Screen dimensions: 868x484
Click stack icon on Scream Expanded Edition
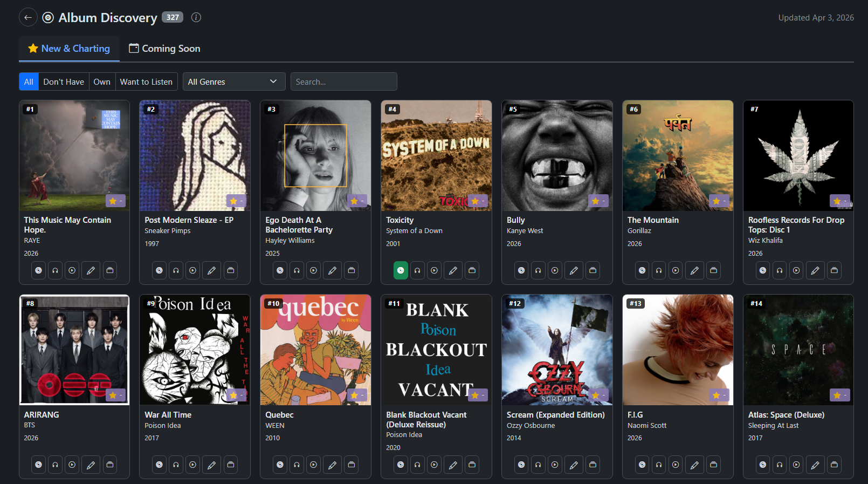[593, 465]
